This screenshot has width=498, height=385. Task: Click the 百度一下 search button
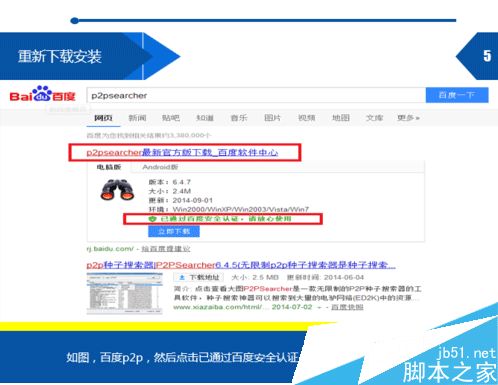coord(457,95)
